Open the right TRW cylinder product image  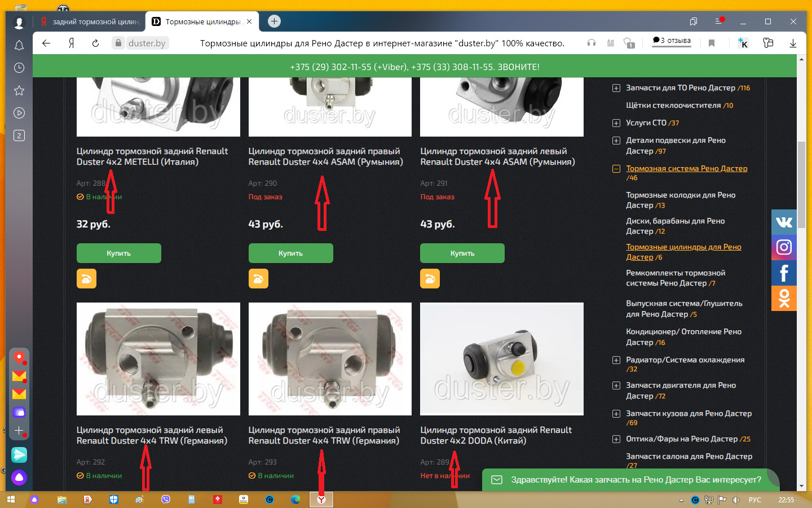330,359
